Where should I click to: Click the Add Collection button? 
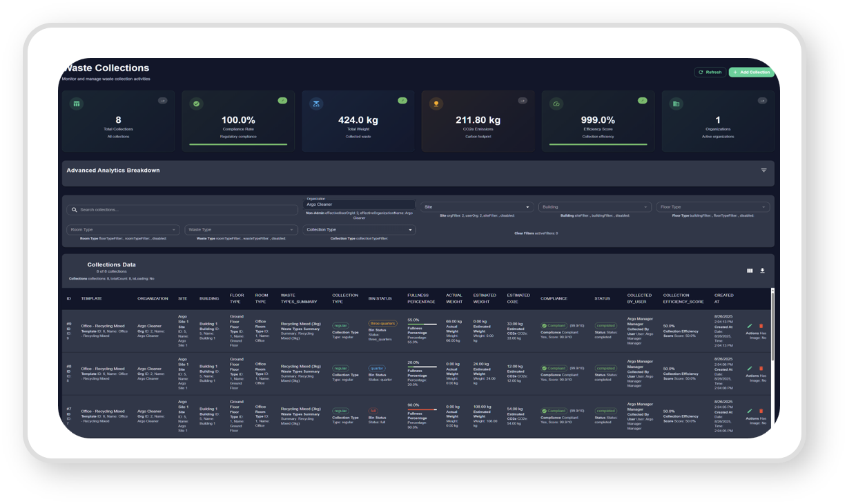point(751,72)
